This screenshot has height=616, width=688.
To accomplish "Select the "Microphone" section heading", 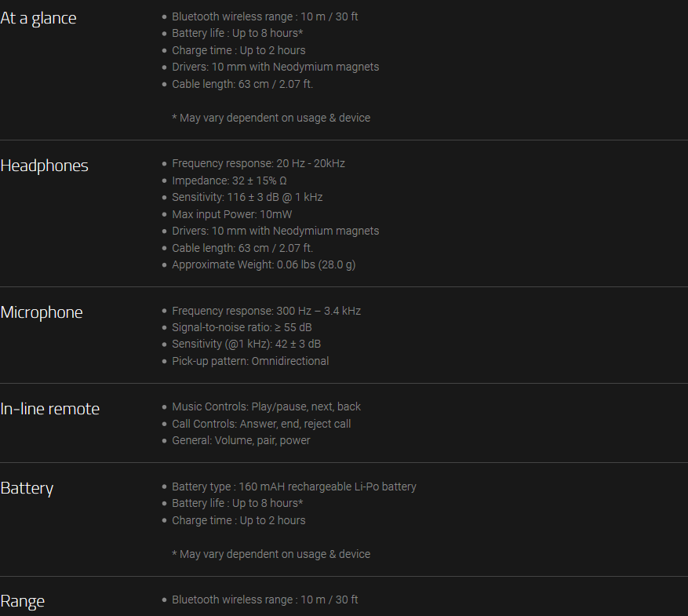I will point(42,312).
